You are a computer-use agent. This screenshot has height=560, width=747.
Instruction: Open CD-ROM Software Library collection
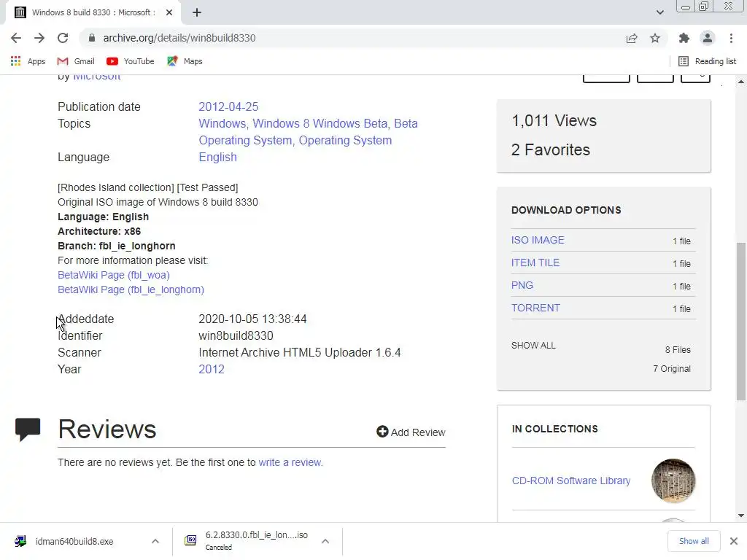pos(570,481)
